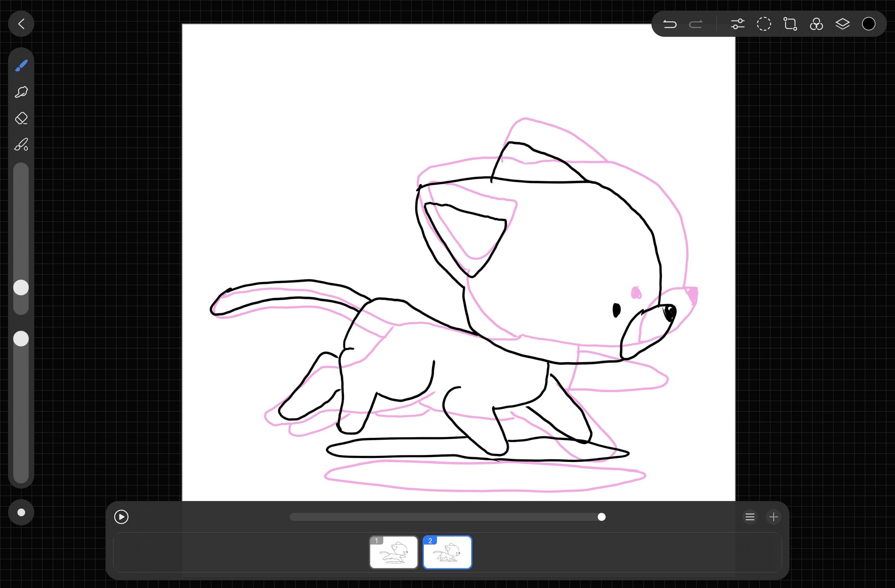Viewport: 895px width, 588px height.
Task: Select the Smudge tool
Action: point(21,92)
